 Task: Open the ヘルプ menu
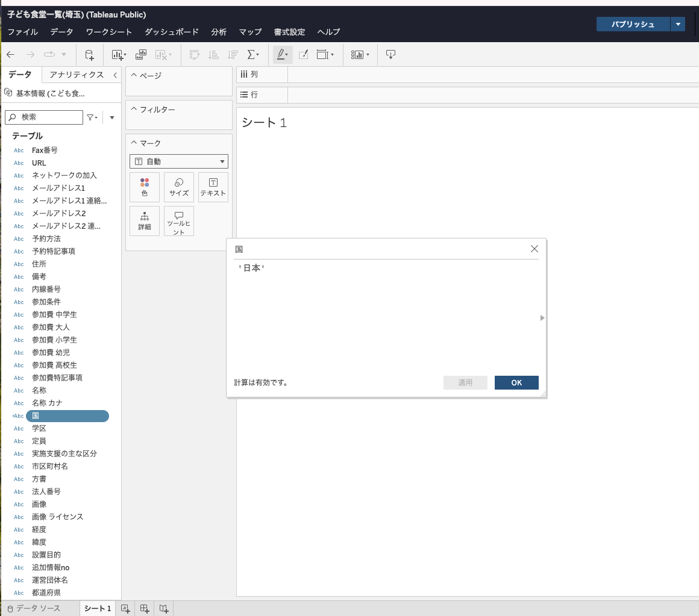pos(328,32)
